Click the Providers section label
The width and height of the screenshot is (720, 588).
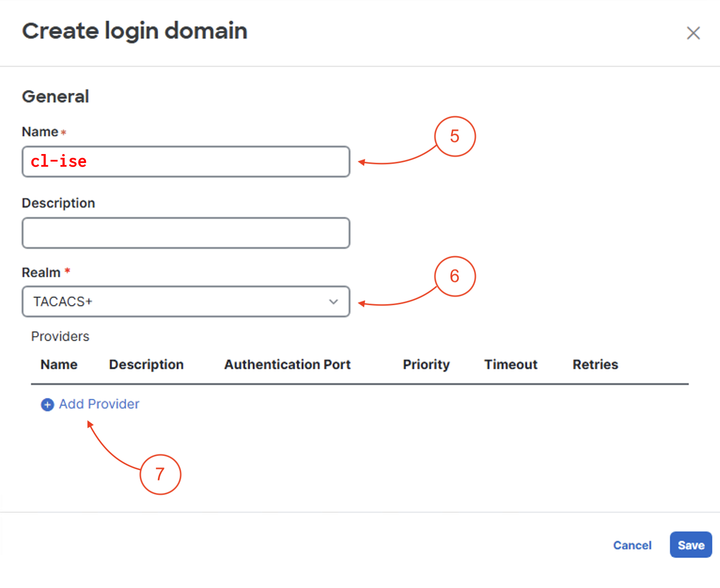pos(60,336)
